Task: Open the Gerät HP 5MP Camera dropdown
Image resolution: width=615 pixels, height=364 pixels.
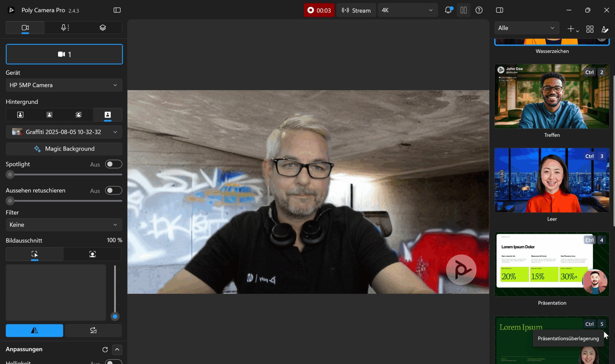Action: [64, 85]
